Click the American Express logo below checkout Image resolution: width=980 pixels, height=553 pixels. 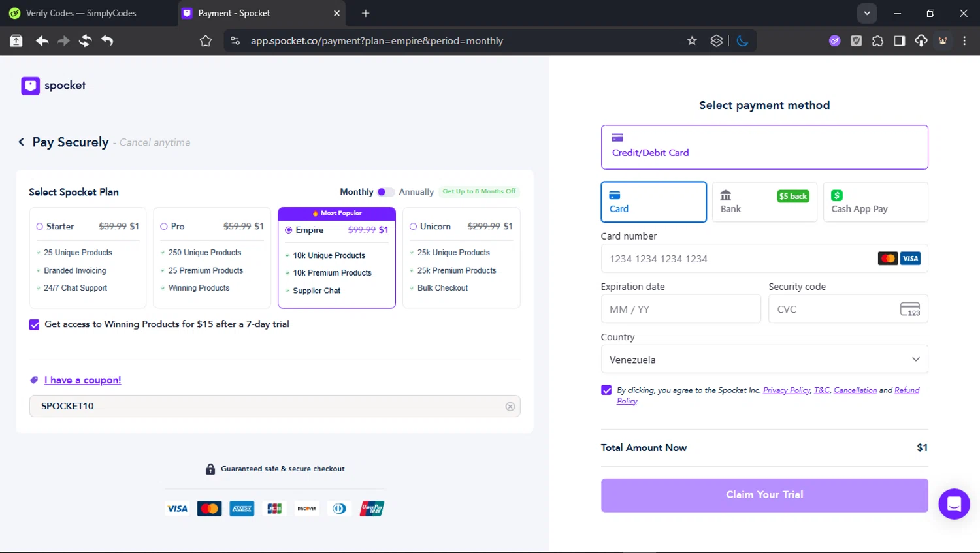click(x=242, y=509)
